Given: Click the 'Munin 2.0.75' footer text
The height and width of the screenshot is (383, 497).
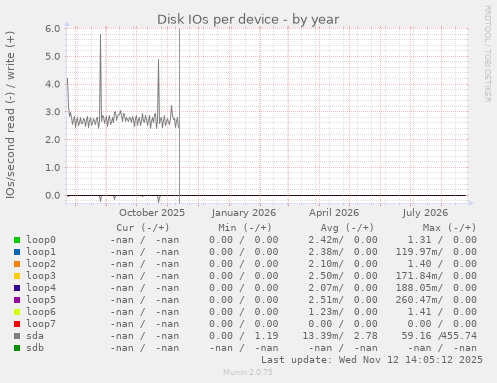Looking at the screenshot, I should pos(248,372).
